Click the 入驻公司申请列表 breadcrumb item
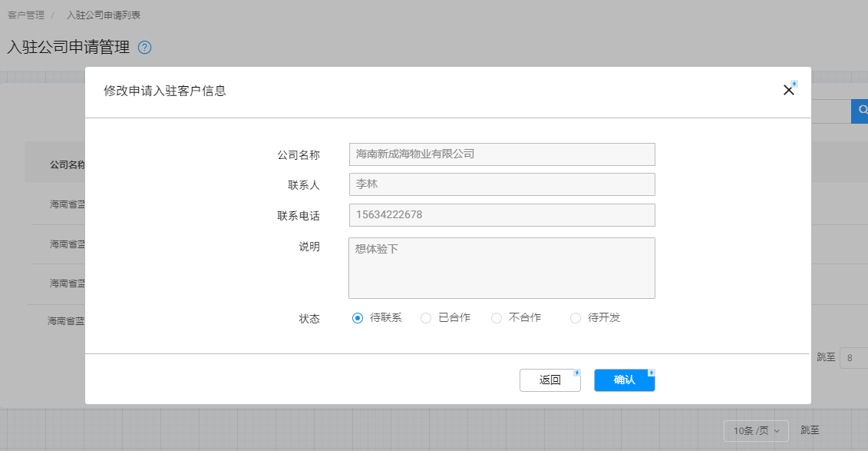The height and width of the screenshot is (451, 868). point(103,15)
